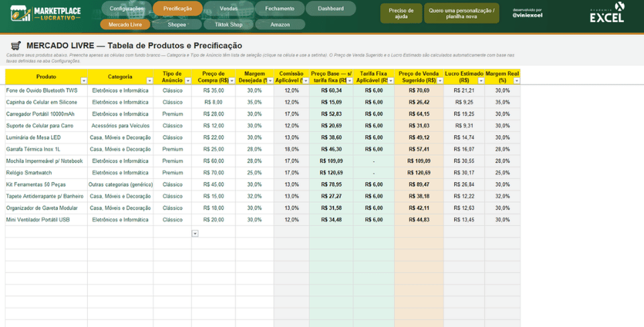Viewport: 644px width, 327px height.
Task: Open the Preço de Compra filter arrow
Action: (231, 81)
